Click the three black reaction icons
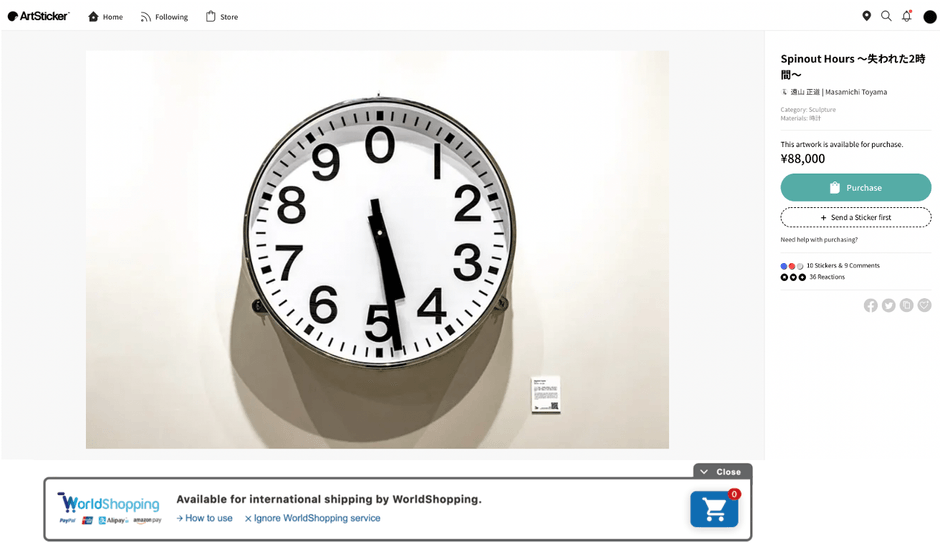Screen dimensions: 940x552 point(793,277)
